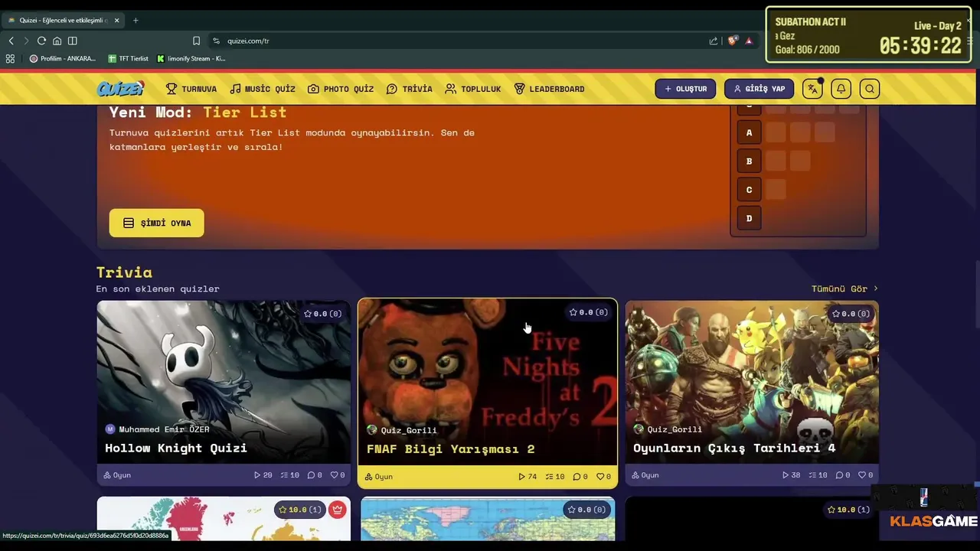The height and width of the screenshot is (551, 980).
Task: Click question count icon on Hollow Knight card
Action: [284, 475]
